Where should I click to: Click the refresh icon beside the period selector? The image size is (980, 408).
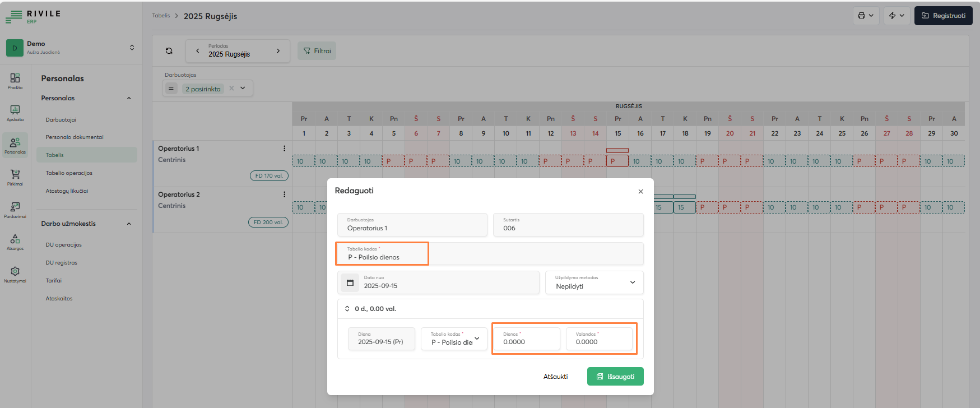tap(169, 51)
